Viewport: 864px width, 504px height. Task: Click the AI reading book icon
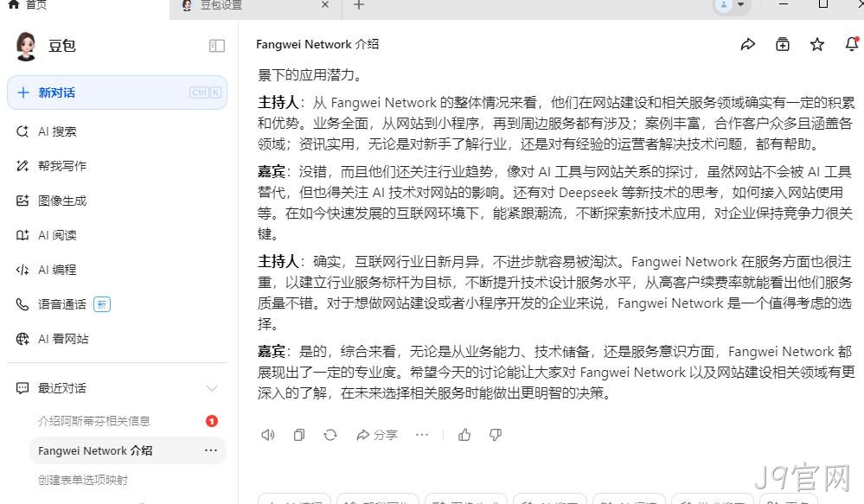(22, 235)
